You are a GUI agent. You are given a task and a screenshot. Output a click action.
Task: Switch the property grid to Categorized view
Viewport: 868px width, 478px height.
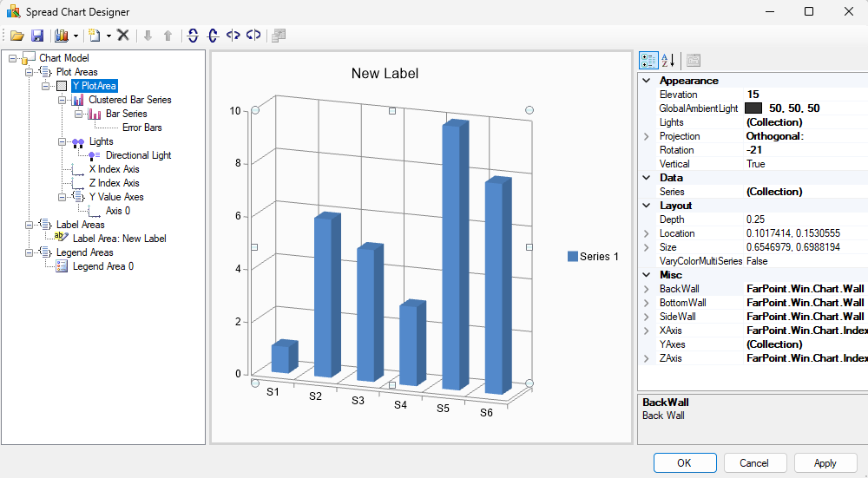coord(648,61)
